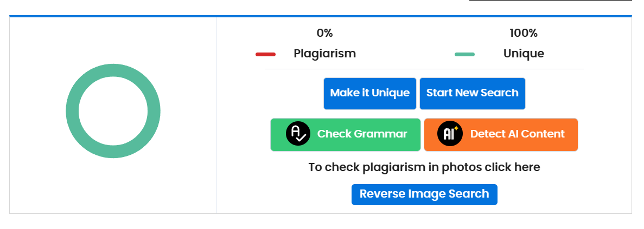Click the divider line below the legend

[x=424, y=69]
